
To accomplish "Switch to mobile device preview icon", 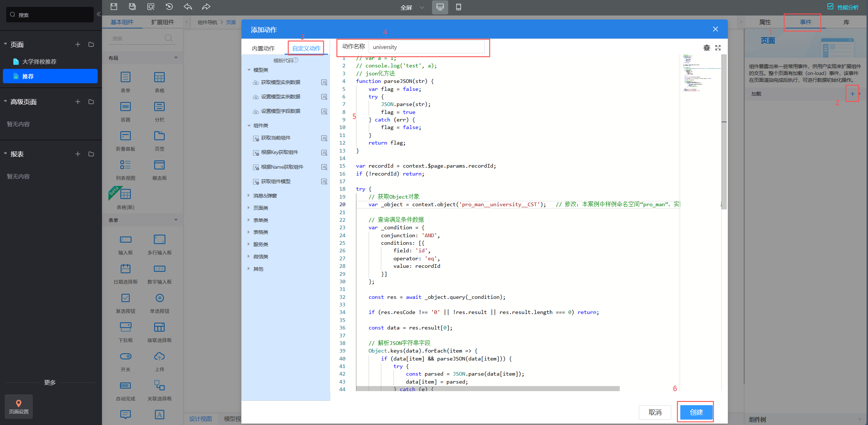I will [x=458, y=7].
